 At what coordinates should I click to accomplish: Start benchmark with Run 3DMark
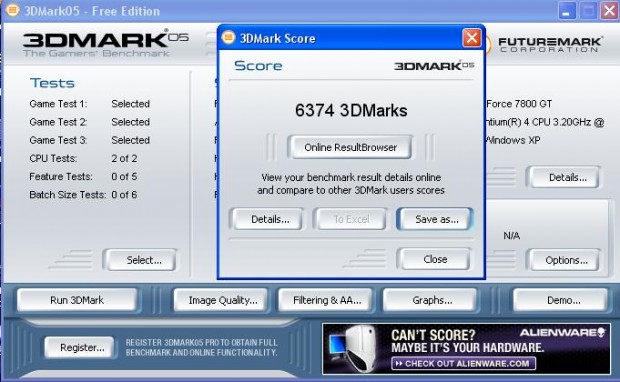(x=77, y=300)
